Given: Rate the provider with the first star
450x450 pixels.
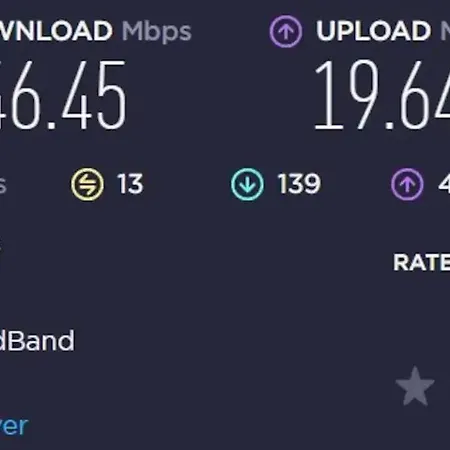Looking at the screenshot, I should 415,387.
